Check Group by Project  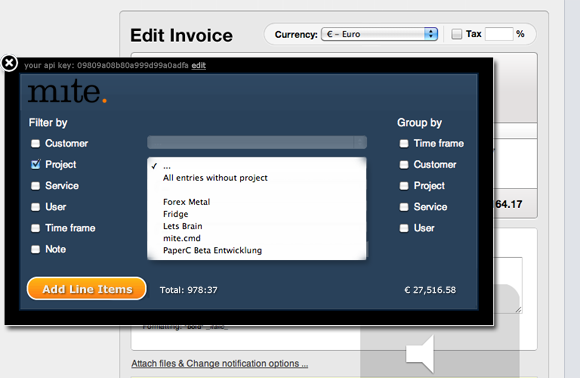(404, 186)
